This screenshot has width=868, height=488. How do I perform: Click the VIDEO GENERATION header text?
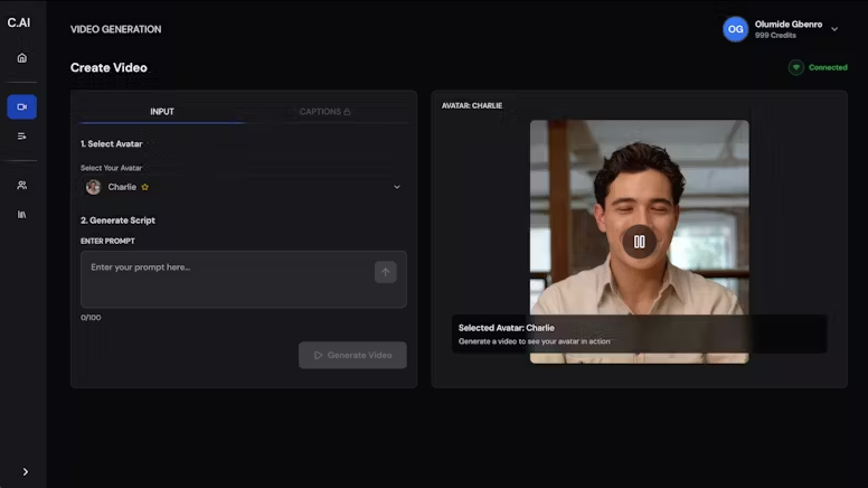116,29
